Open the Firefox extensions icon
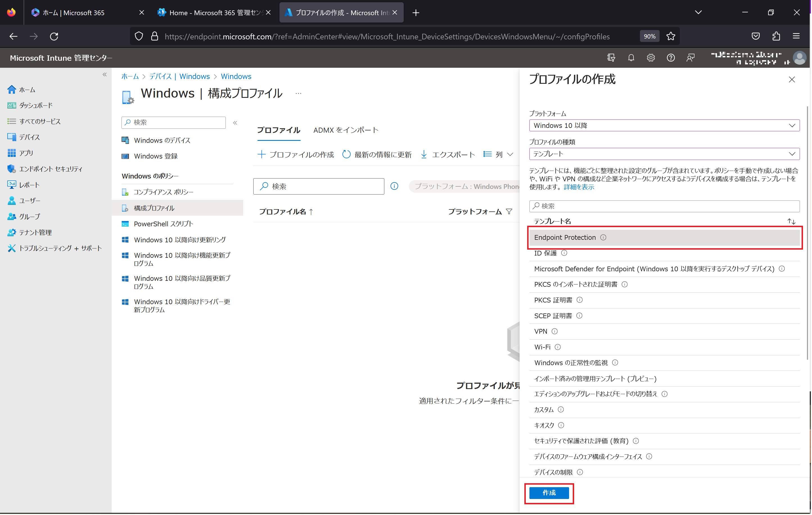The image size is (812, 515). (776, 36)
